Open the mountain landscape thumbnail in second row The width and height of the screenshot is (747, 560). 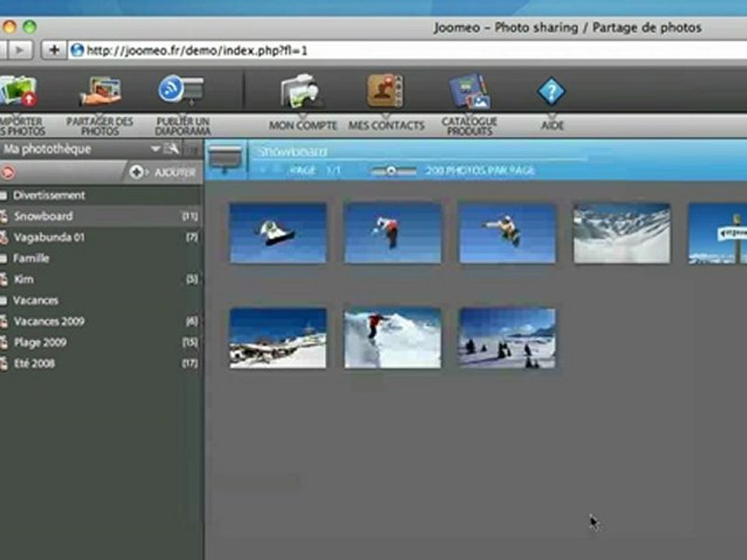pyautogui.click(x=279, y=338)
